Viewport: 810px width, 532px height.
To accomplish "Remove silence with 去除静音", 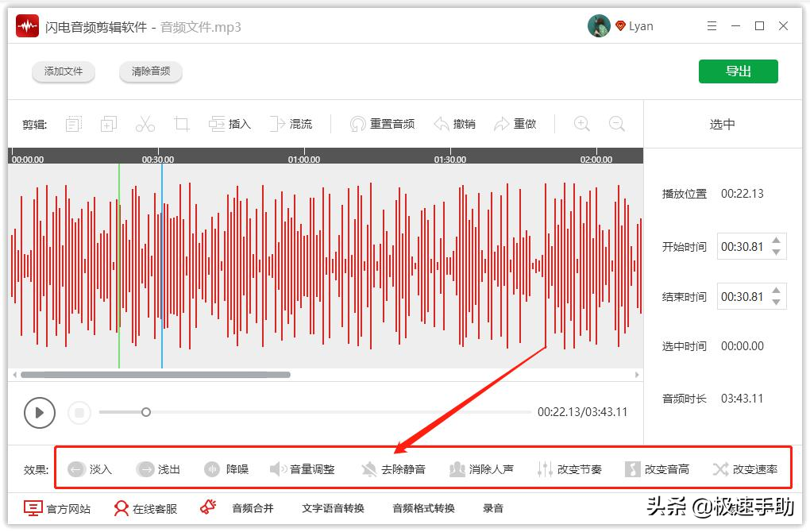I will (x=396, y=468).
